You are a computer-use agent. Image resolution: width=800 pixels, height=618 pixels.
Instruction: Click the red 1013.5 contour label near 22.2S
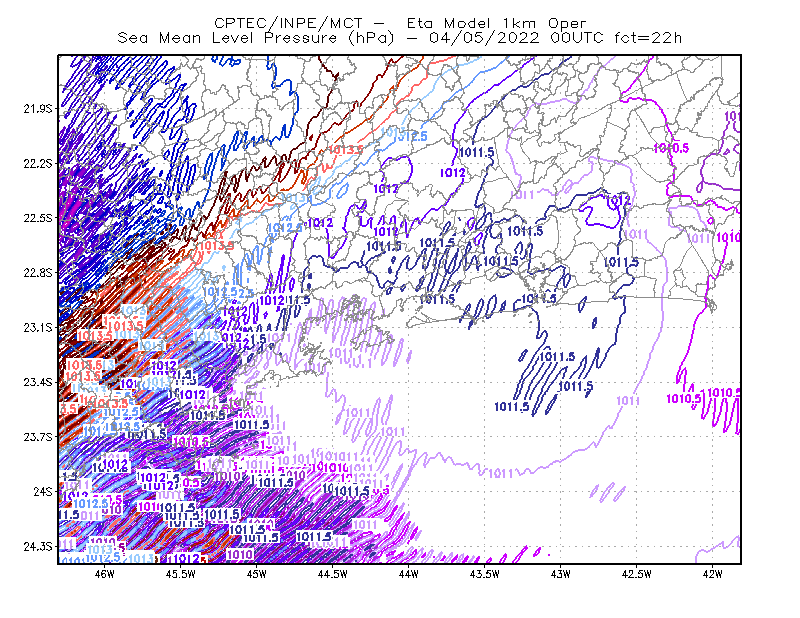click(x=345, y=150)
